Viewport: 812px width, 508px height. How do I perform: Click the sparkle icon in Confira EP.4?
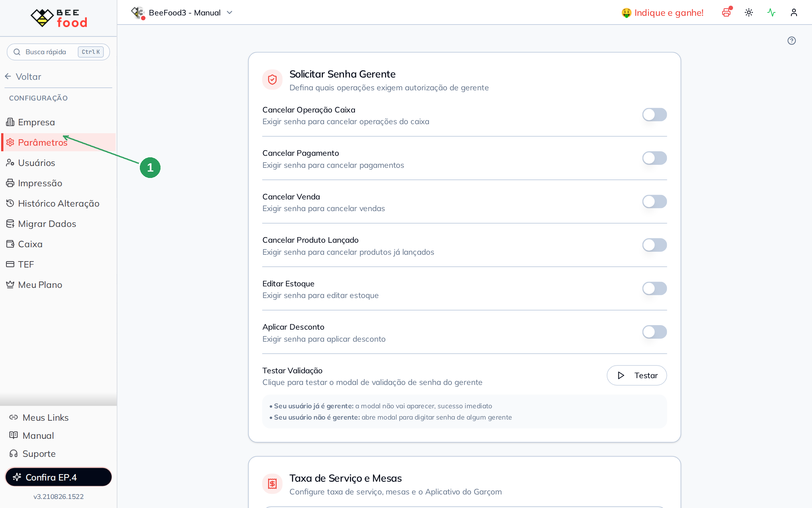point(17,477)
